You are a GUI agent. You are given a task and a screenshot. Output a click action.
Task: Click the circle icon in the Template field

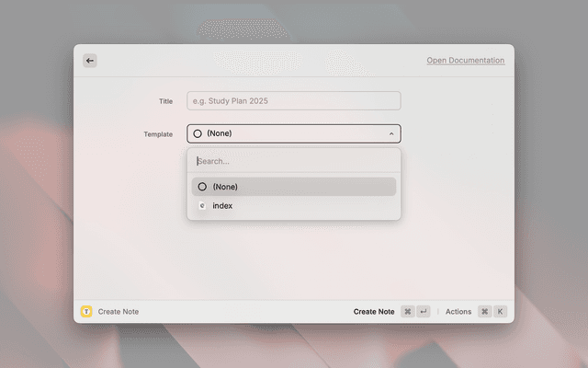(x=198, y=133)
